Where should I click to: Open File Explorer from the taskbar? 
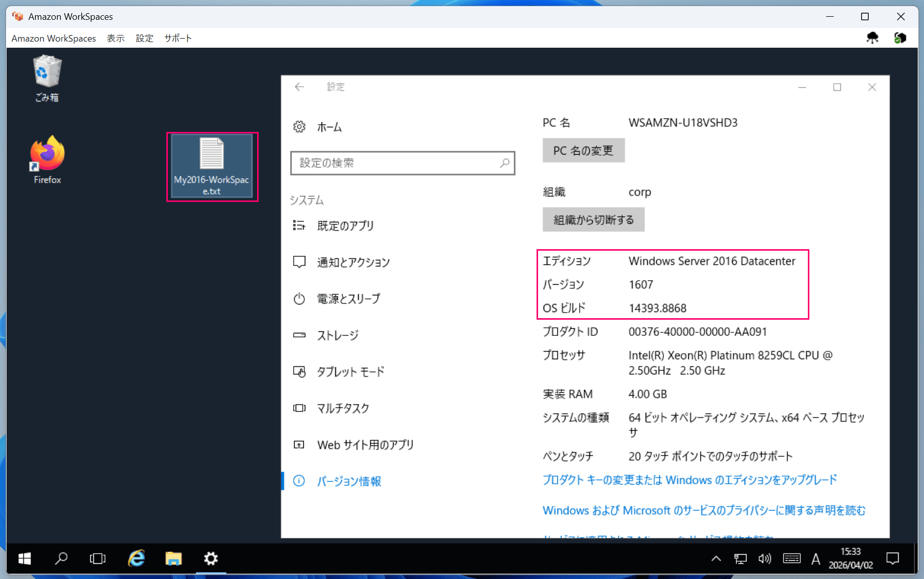coord(173,558)
